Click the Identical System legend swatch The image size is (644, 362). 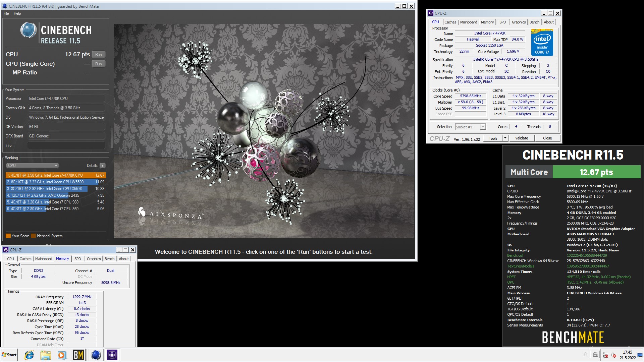point(33,236)
